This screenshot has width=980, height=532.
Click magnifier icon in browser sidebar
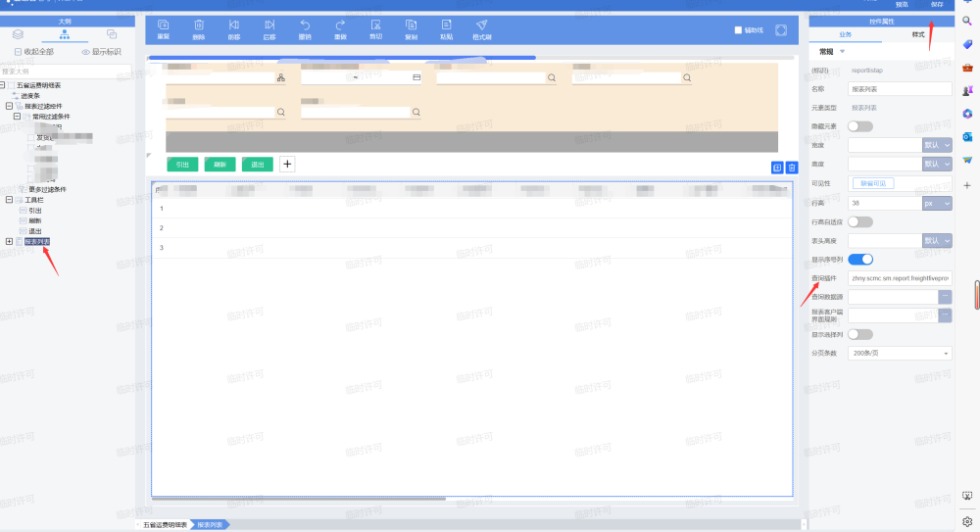point(967,21)
